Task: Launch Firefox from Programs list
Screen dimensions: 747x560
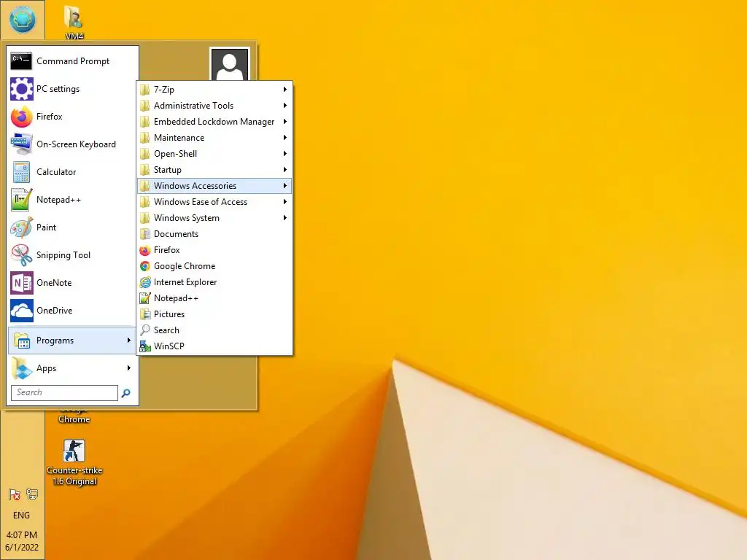Action: pos(214,250)
